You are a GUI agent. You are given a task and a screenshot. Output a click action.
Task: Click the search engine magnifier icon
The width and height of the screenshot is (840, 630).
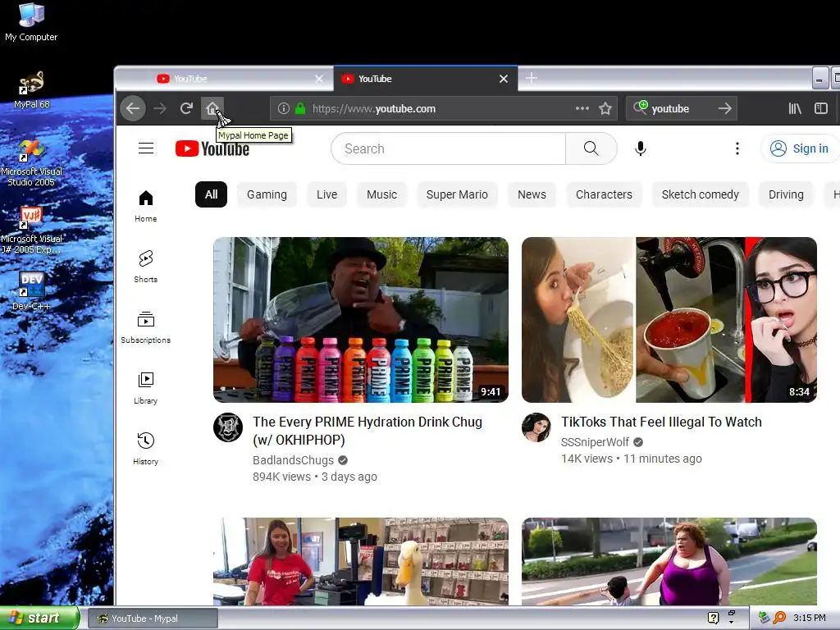(641, 107)
